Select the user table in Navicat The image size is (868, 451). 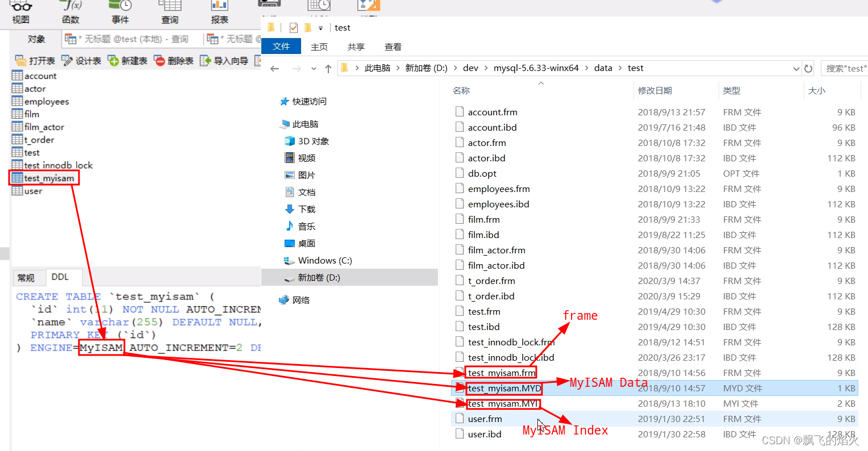pos(27,191)
